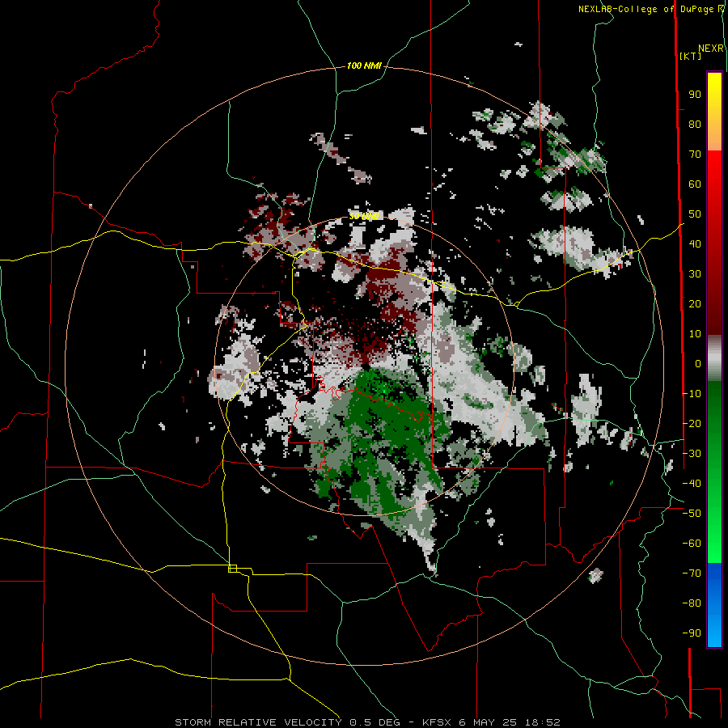Select the light blue band near -90
The width and height of the screenshot is (728, 728).
[x=714, y=634]
